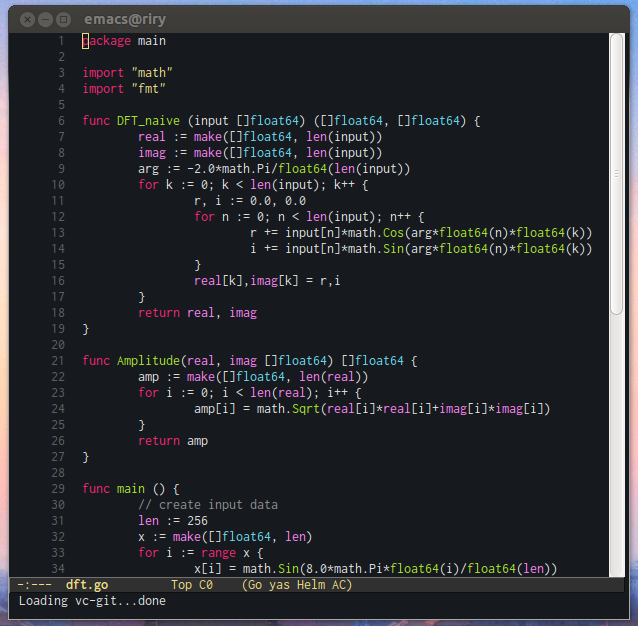Click 'range' keyword on line 33
The image size is (638, 626).
pos(218,553)
